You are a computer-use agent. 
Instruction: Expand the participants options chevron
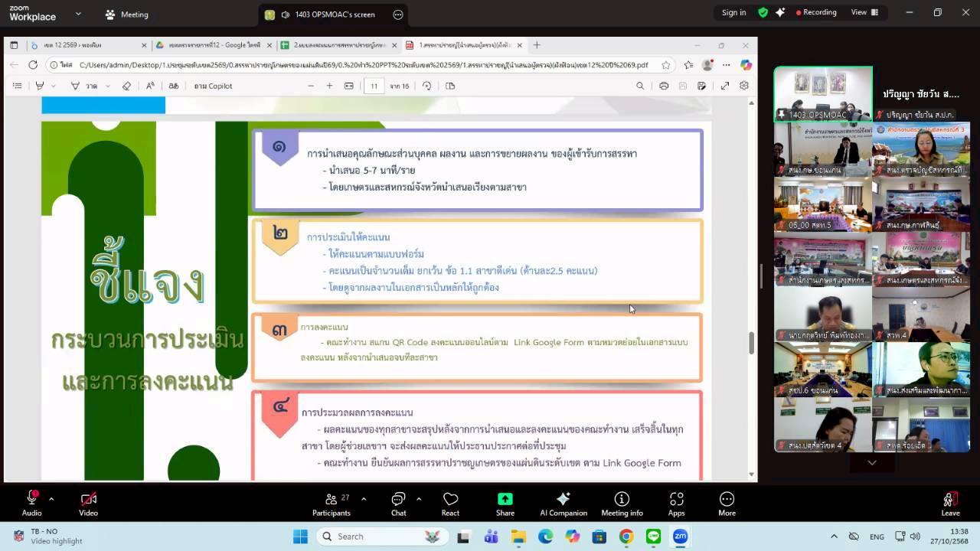coord(364,499)
